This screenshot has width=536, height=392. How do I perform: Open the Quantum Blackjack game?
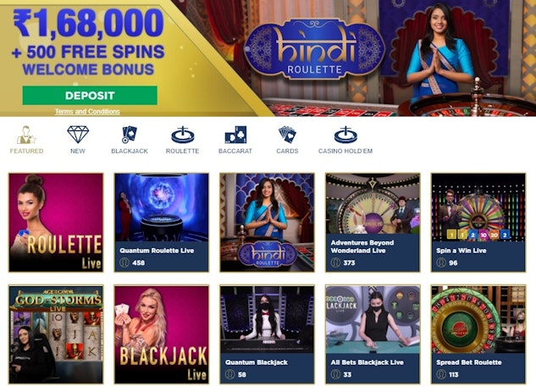click(x=267, y=334)
